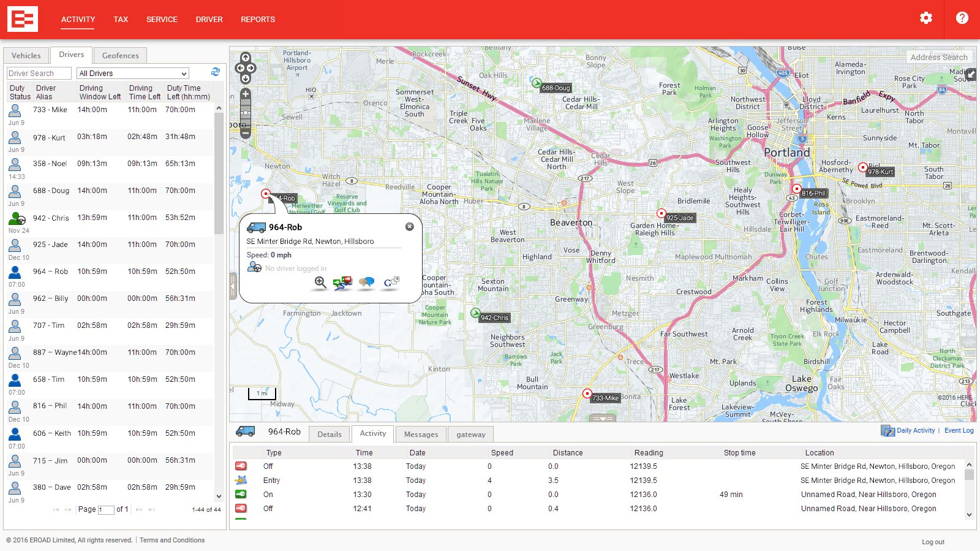Collapse the left driver panel handle
The width and height of the screenshot is (980, 551).
point(233,286)
